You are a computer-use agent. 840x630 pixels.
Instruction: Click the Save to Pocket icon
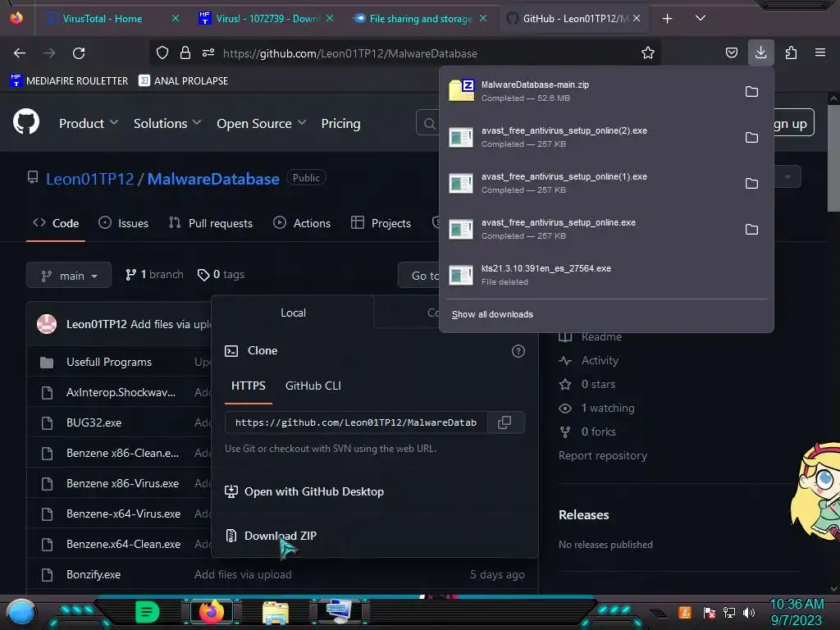pos(731,52)
